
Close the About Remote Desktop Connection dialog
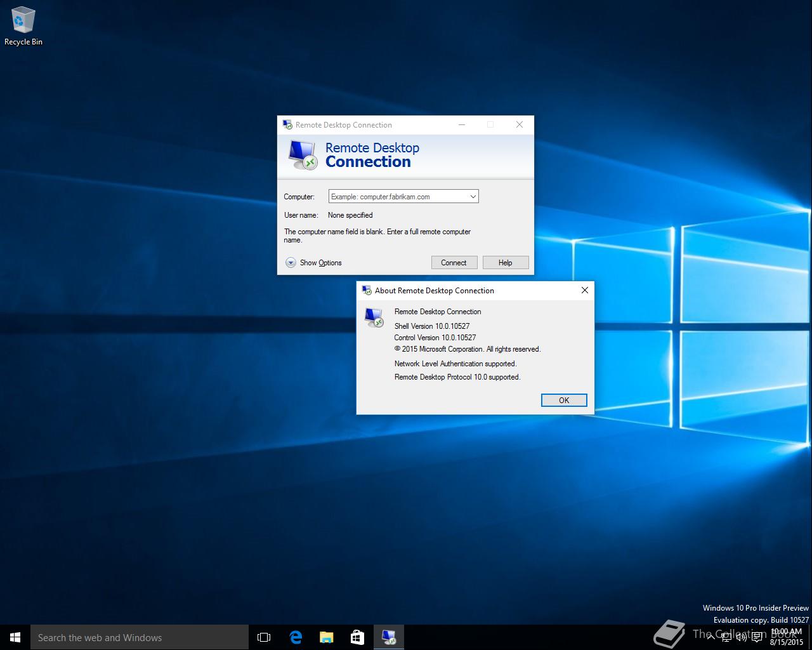pyautogui.click(x=585, y=290)
